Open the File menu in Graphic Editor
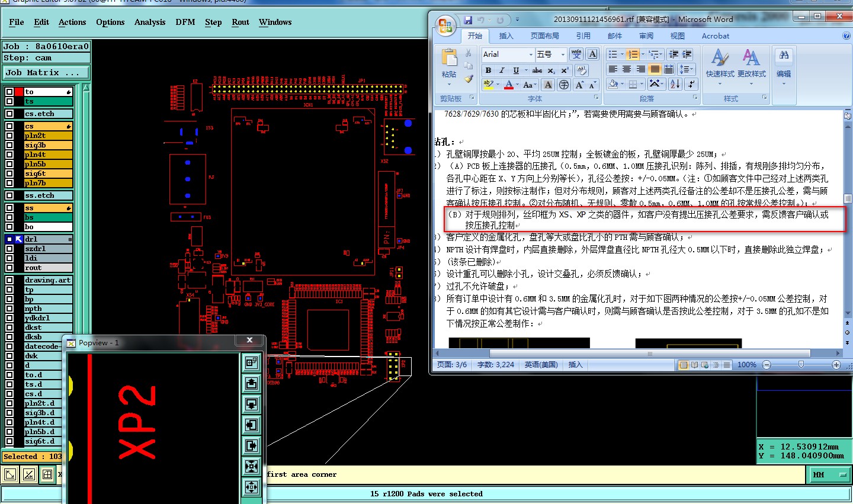This screenshot has height=504, width=853. [17, 23]
